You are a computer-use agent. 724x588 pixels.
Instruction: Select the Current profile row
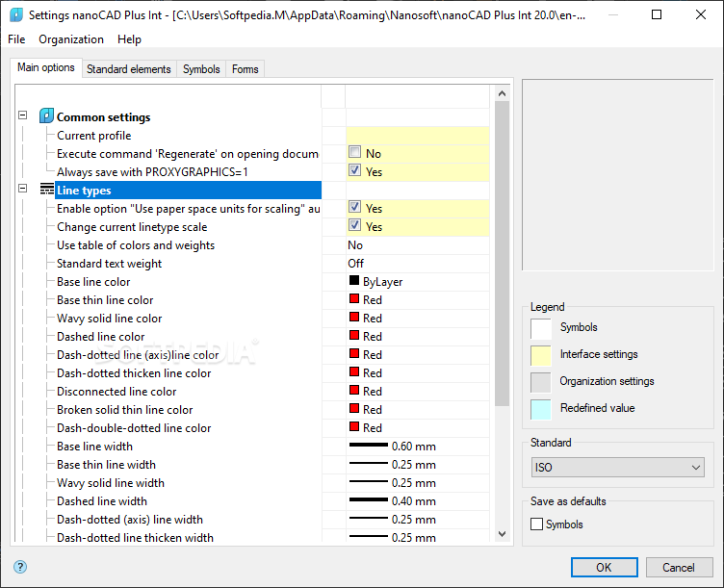point(93,136)
